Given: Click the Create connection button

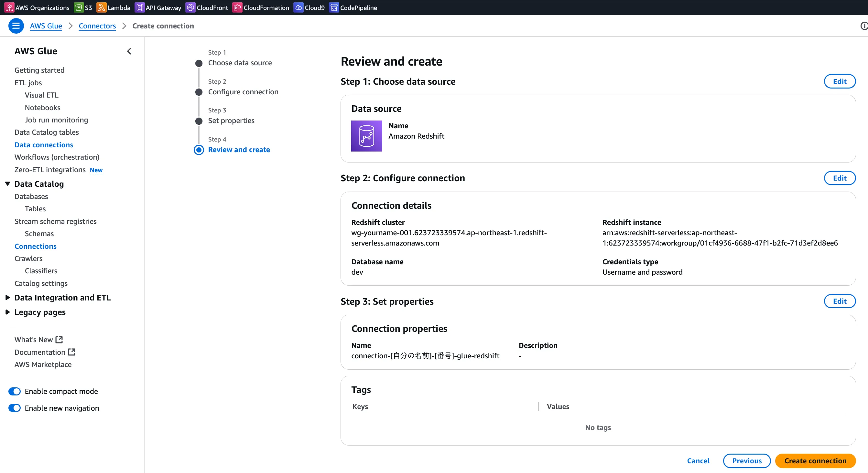Looking at the screenshot, I should pyautogui.click(x=815, y=460).
